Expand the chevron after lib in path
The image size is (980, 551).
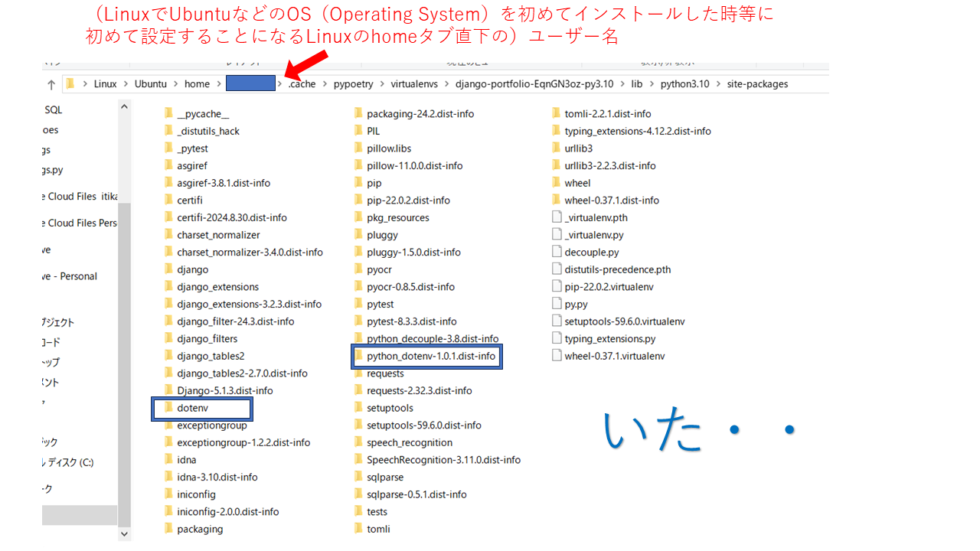pos(652,84)
